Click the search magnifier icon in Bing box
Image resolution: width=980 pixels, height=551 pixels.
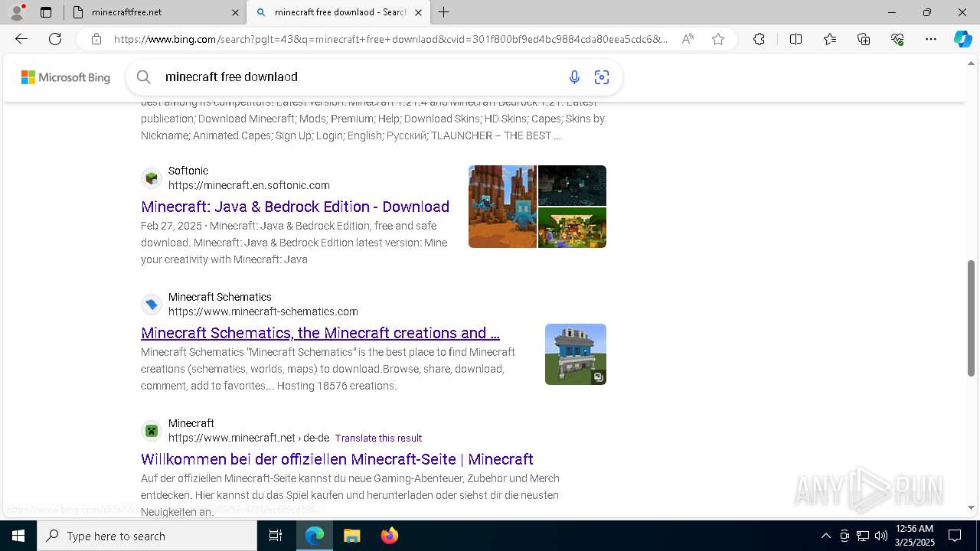click(143, 77)
